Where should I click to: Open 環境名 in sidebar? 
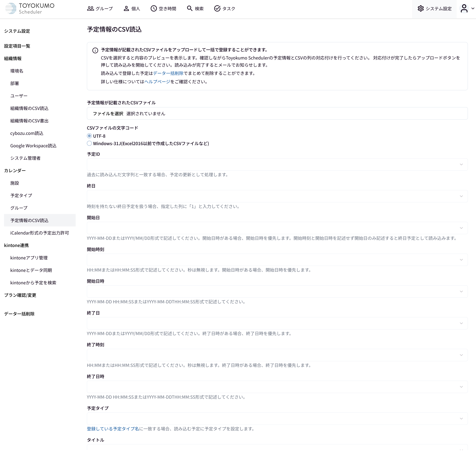tap(17, 71)
